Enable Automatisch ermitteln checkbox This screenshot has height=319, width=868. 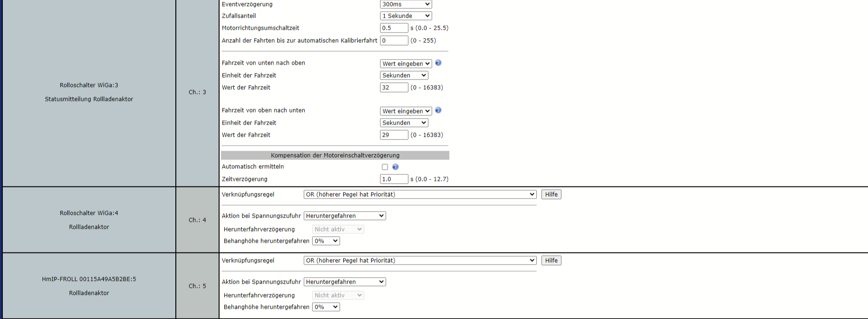(385, 167)
